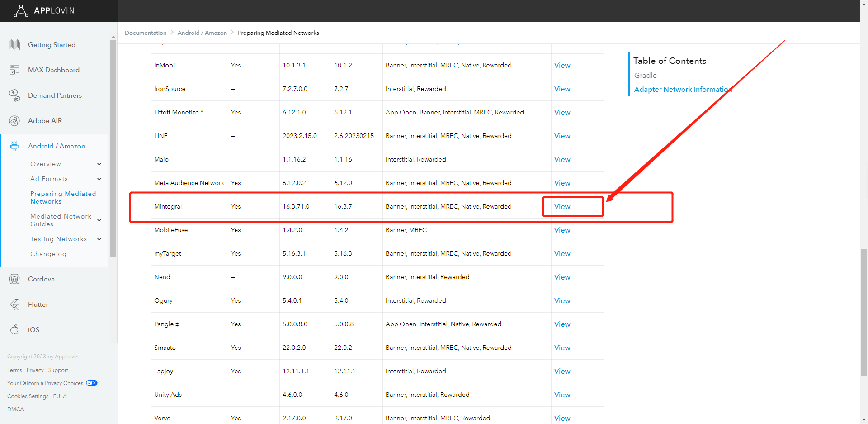Open MAX Dashboard section
Viewport: 868px width, 424px height.
coord(54,70)
